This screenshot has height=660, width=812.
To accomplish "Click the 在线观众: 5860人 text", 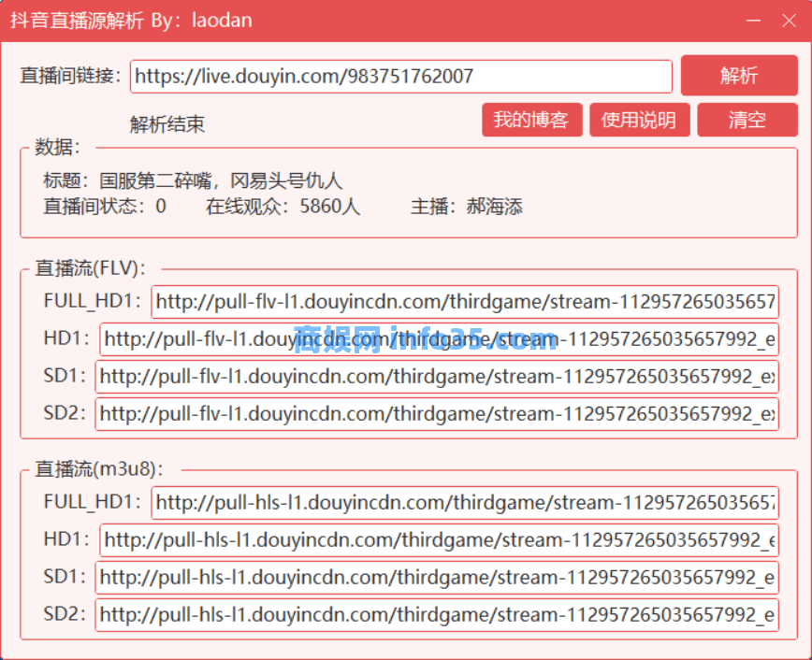I will click(283, 207).
